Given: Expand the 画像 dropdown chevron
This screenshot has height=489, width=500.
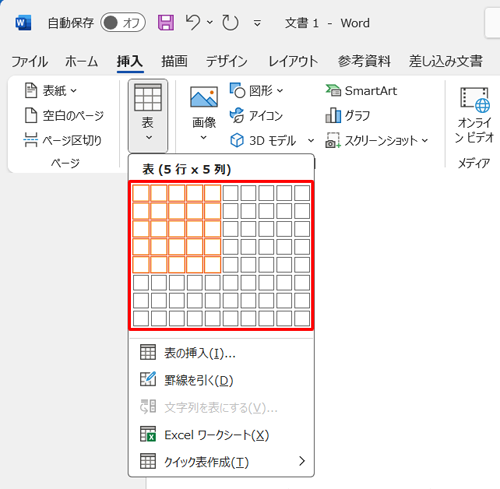Looking at the screenshot, I should point(204,137).
